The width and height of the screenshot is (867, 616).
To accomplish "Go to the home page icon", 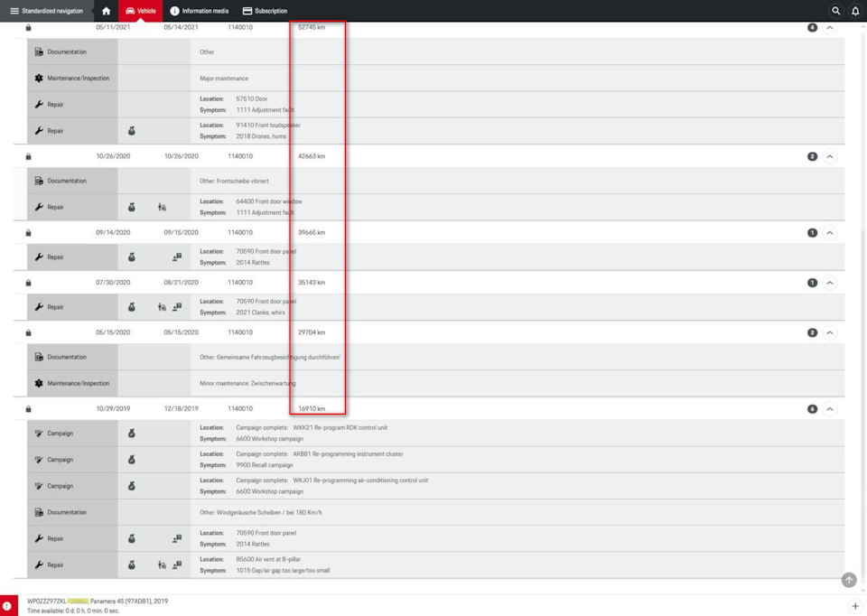I will tap(107, 11).
